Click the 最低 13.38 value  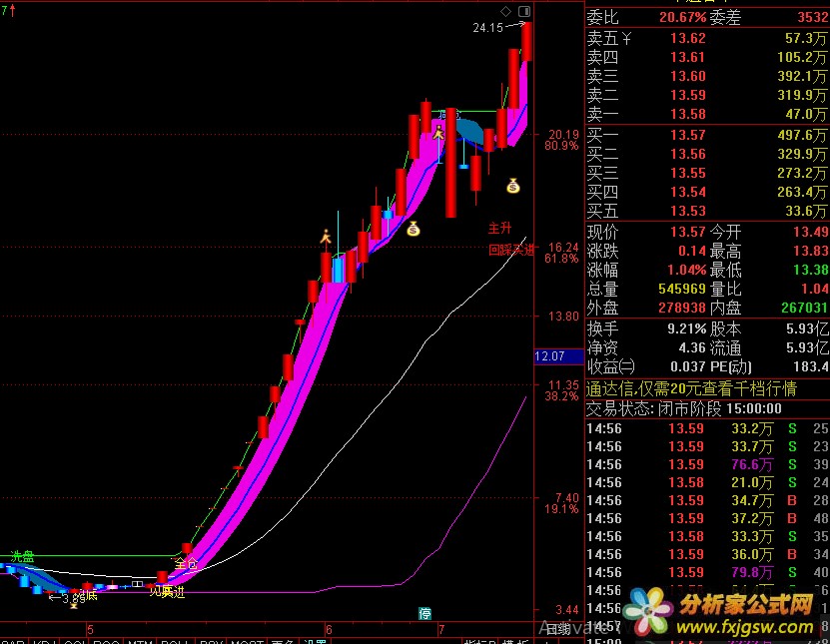(x=810, y=270)
